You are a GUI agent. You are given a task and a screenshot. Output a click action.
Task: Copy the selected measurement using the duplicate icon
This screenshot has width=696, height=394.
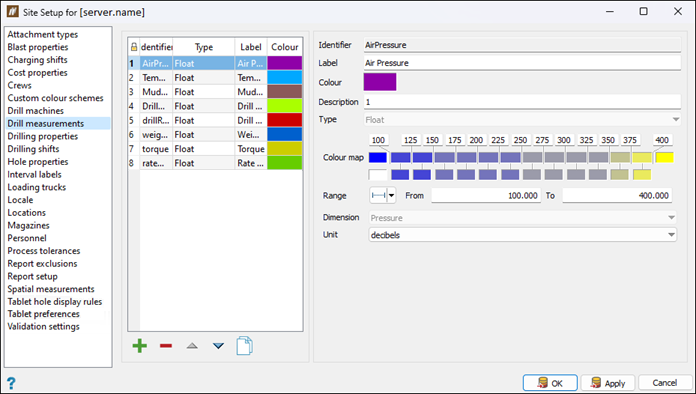(x=245, y=346)
